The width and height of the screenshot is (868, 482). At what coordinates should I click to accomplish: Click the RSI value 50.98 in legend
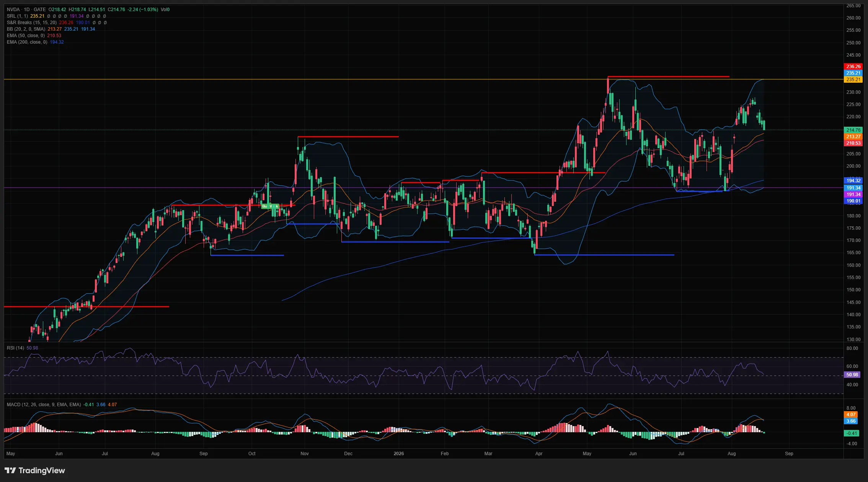[33, 348]
